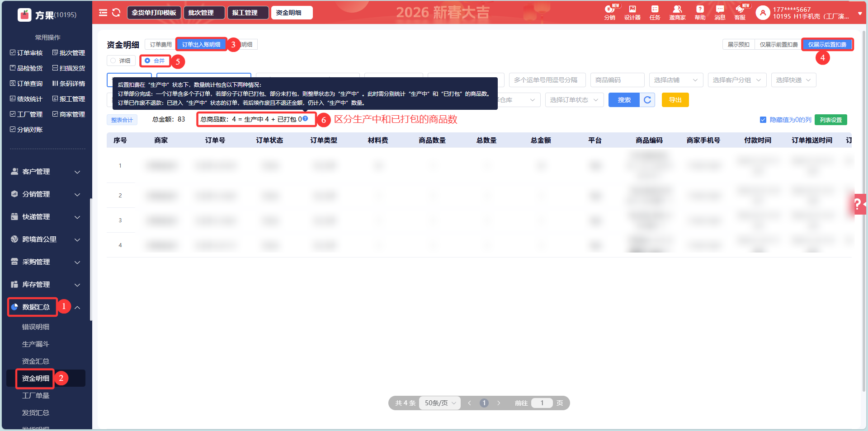Open 列表设置 column settings

831,120
